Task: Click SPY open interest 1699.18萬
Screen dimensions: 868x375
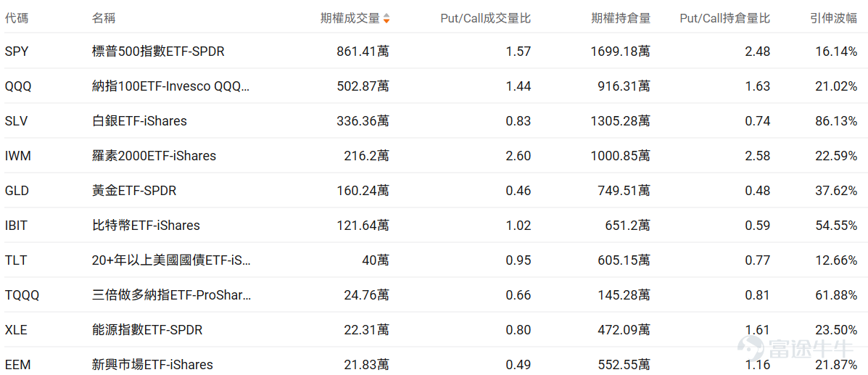Action: point(621,51)
